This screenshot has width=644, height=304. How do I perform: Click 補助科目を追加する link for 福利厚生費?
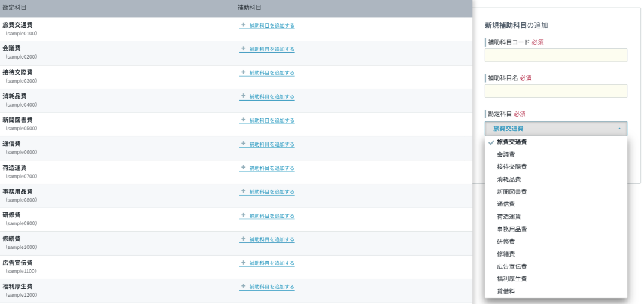click(267, 287)
